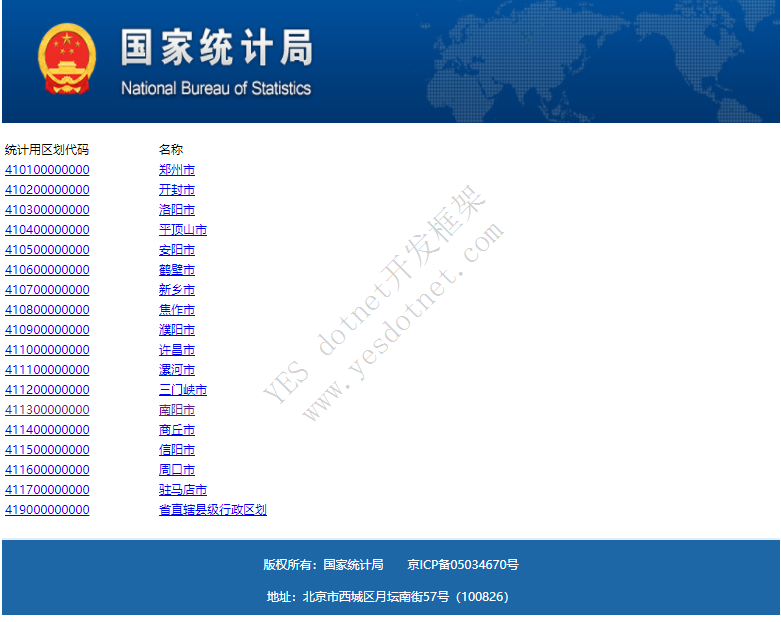The height and width of the screenshot is (622, 781).
Task: Open the 驻马店市 link
Action: (183, 490)
